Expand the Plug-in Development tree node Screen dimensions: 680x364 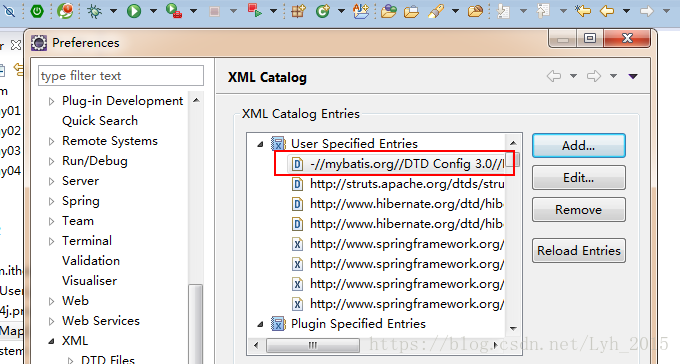click(x=52, y=102)
